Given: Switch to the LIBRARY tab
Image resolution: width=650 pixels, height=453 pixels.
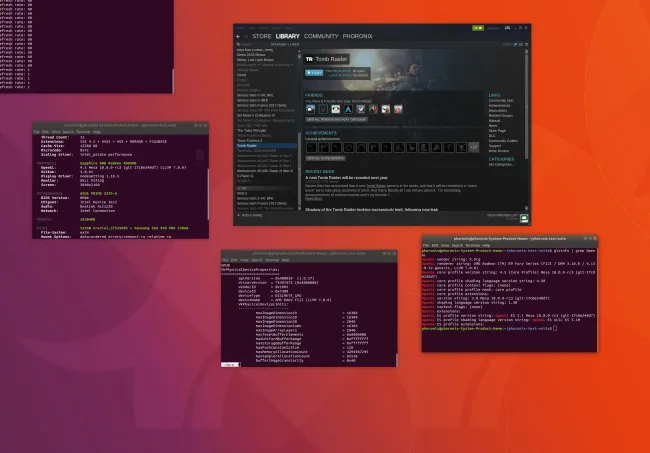Looking at the screenshot, I should click(x=287, y=36).
